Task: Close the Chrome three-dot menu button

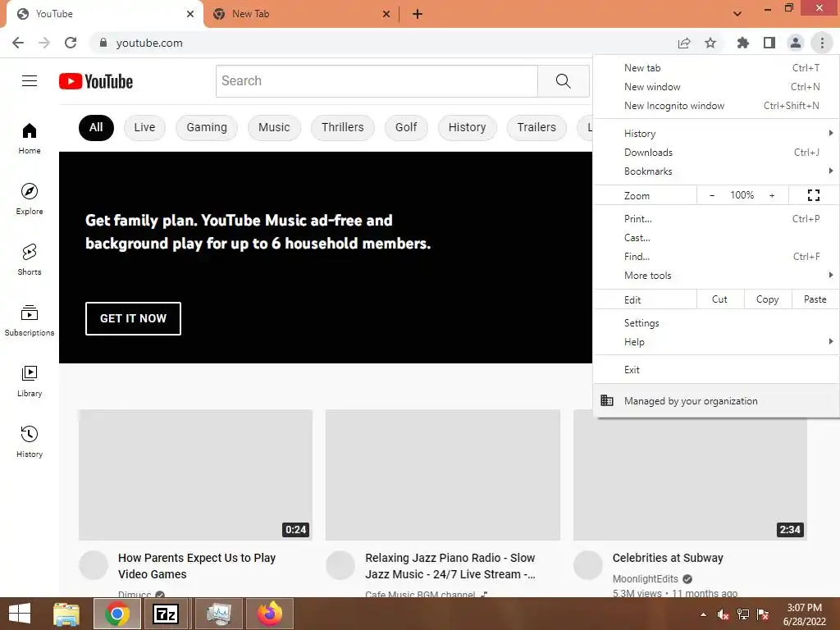Action: [x=822, y=43]
